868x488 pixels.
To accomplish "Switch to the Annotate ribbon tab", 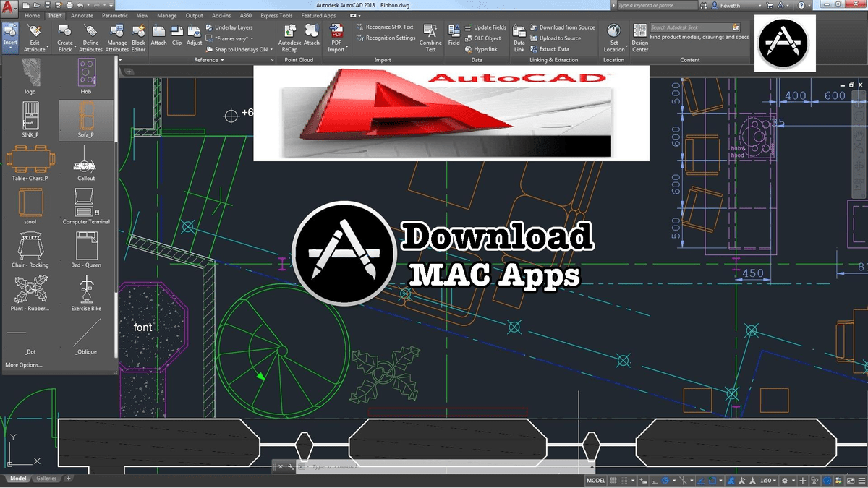I will point(82,15).
